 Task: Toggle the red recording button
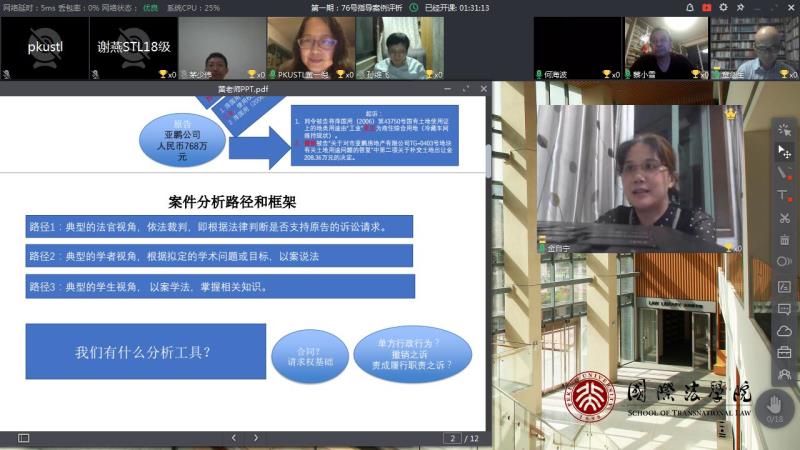707,7
